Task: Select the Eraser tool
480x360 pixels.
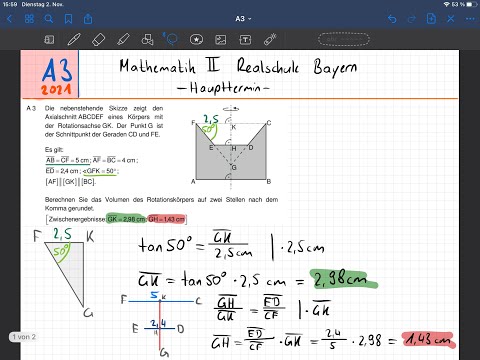Action: point(99,40)
